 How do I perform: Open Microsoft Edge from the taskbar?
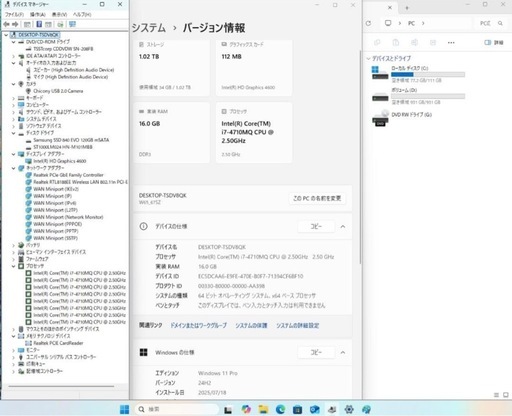click(280, 409)
